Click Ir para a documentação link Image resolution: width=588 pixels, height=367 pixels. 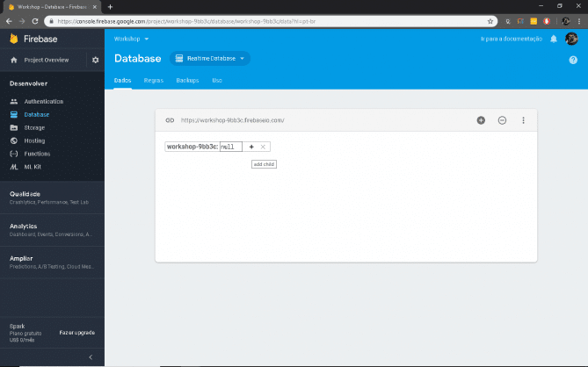click(512, 39)
